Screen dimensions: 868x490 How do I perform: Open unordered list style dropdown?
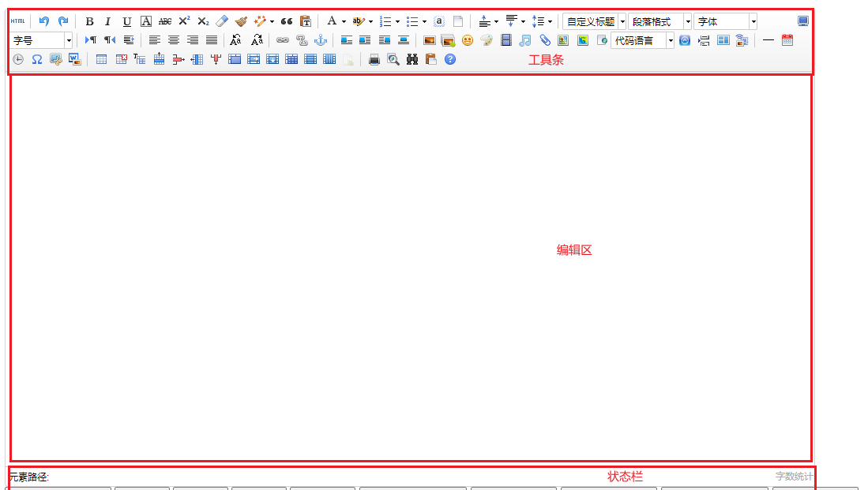pyautogui.click(x=425, y=21)
